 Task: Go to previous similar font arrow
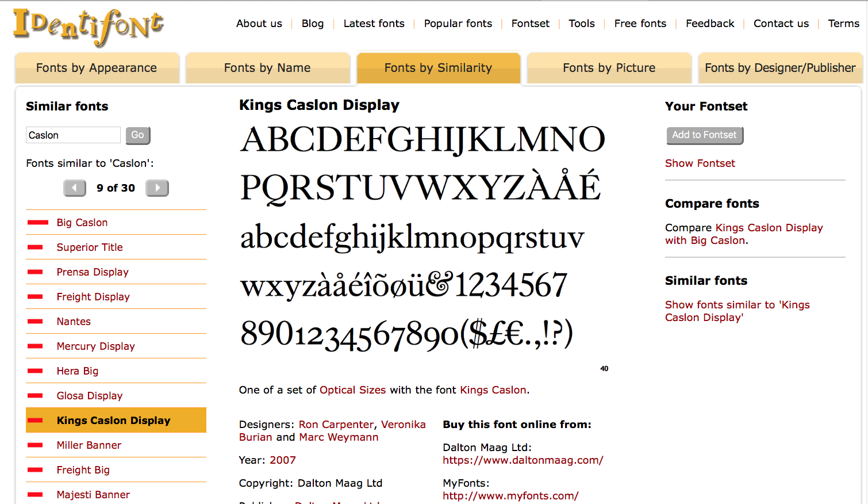(75, 188)
